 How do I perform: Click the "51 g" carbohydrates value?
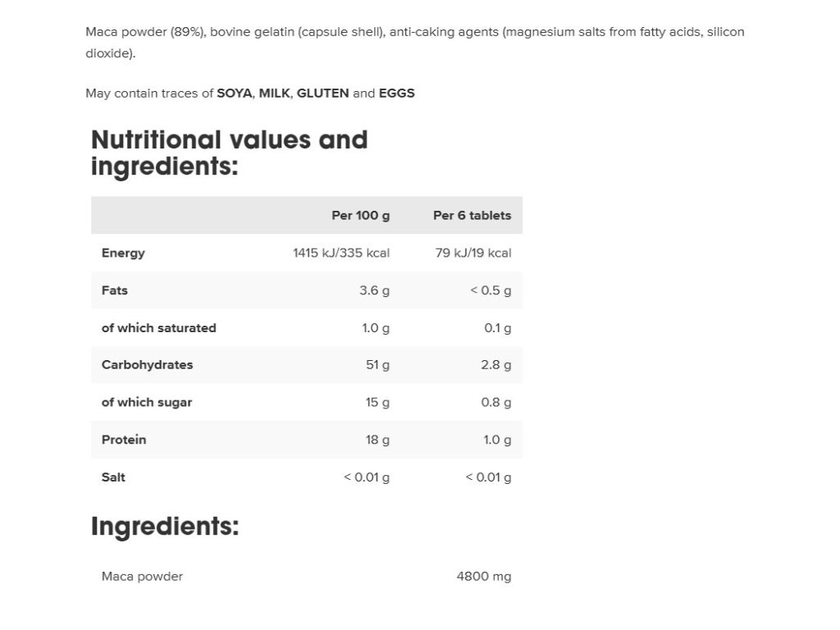(378, 365)
